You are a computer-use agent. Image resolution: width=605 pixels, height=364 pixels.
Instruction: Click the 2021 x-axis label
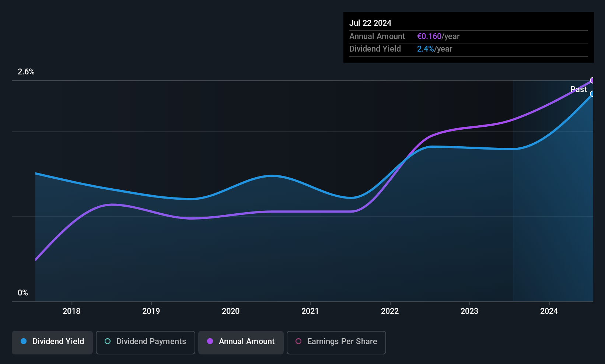pos(310,311)
